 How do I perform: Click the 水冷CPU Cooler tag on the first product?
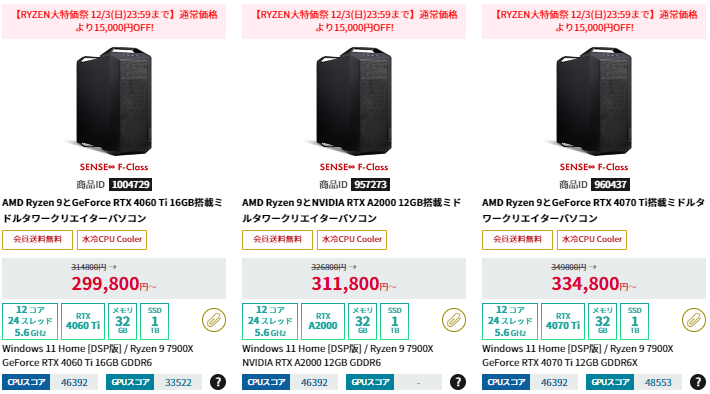click(112, 240)
